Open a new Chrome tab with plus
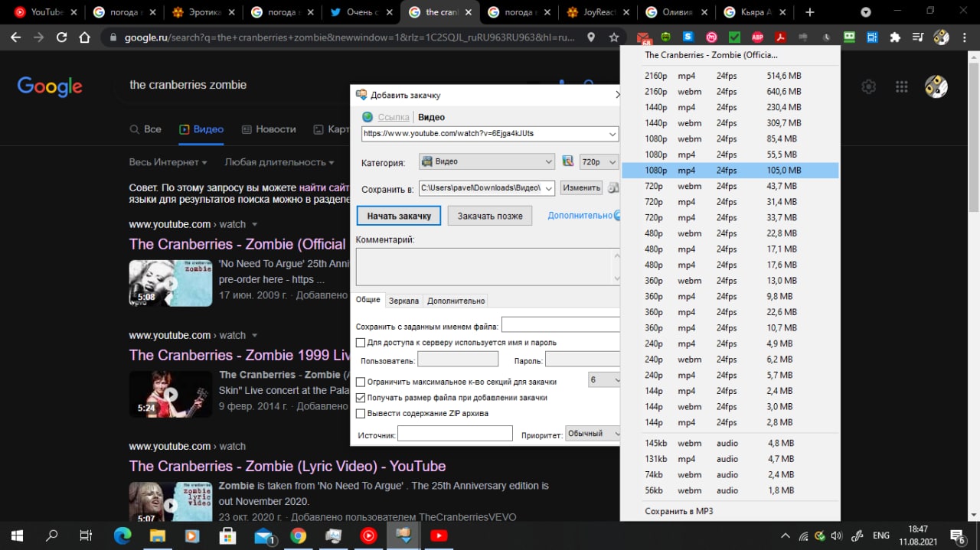Screen dimensions: 980x550 810,12
